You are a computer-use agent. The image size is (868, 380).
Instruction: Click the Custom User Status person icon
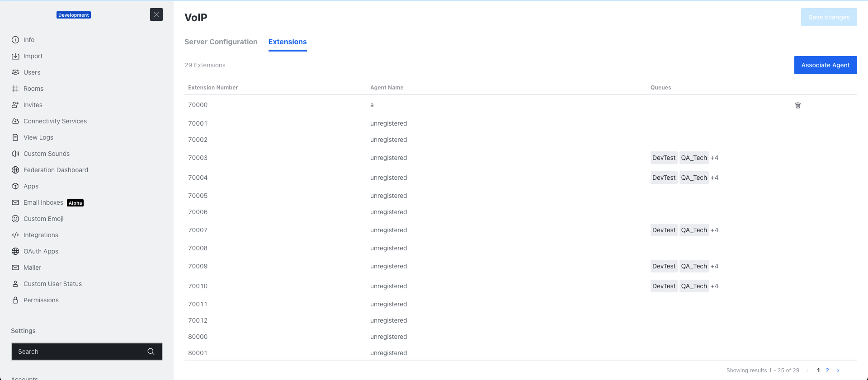pyautogui.click(x=15, y=284)
